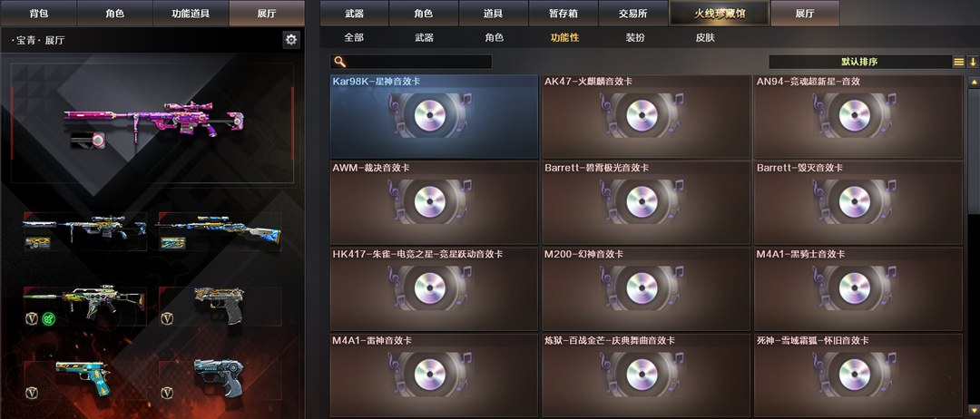Click the item search input field
Screen dimensions: 980x419
point(411,62)
